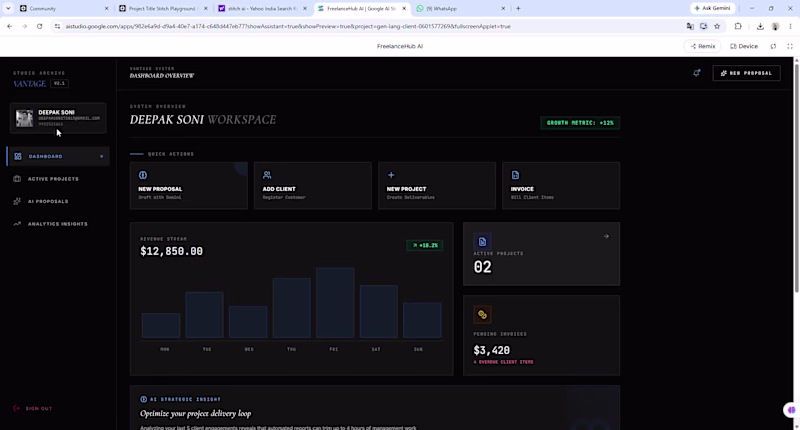Open the Active Projects card document icon
The image size is (800, 430).
(x=482, y=241)
